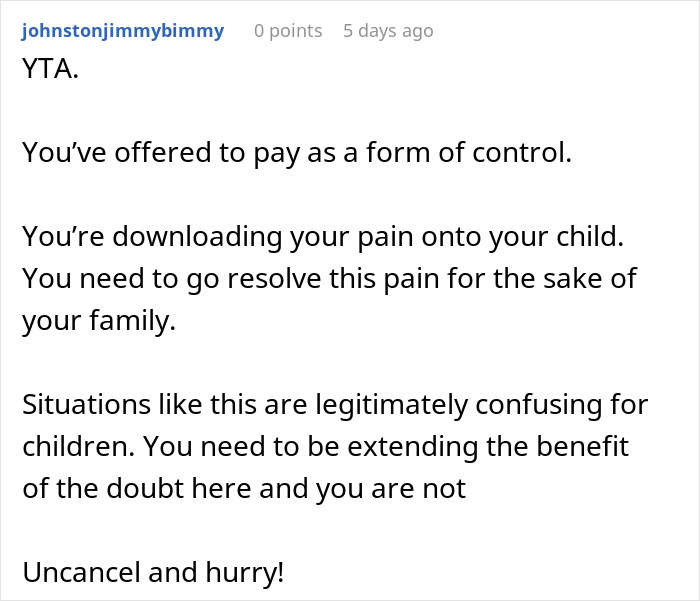This screenshot has width=700, height=601.
Task: Click the word 'control' in the comment
Action: pos(535,153)
